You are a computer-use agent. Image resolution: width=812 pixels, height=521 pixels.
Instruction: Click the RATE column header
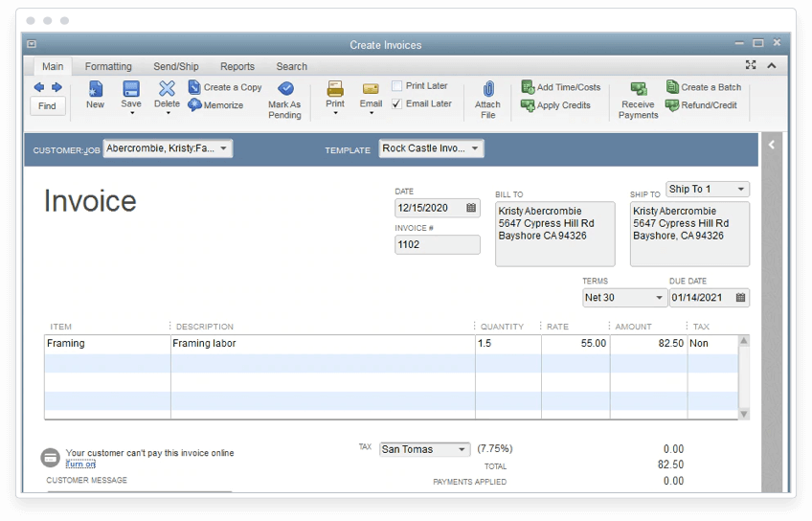pyautogui.click(x=557, y=327)
